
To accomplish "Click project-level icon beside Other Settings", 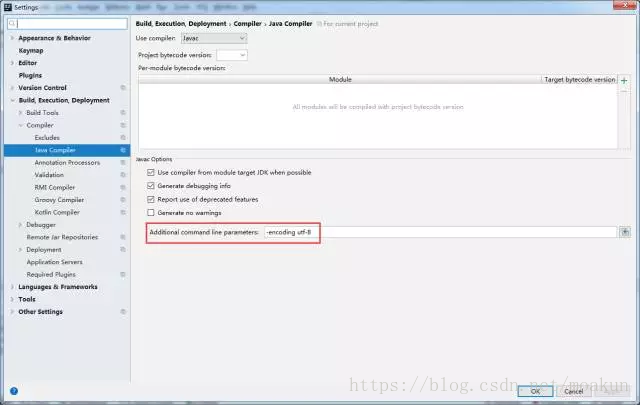I will click(x=123, y=312).
